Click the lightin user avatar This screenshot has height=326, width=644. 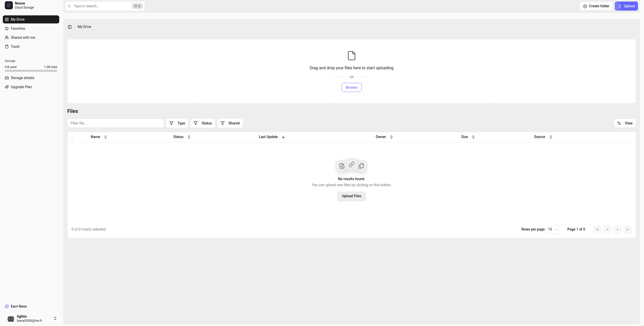pyautogui.click(x=11, y=318)
